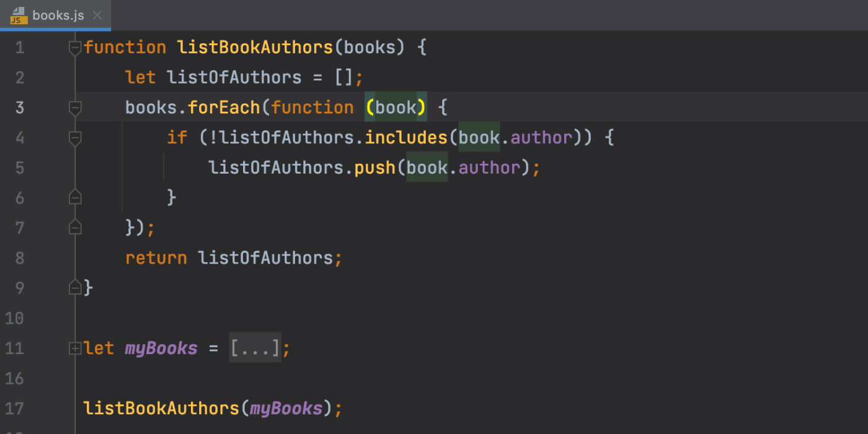
Task: Click the empty array brackets on line 2
Action: pyautogui.click(x=344, y=77)
